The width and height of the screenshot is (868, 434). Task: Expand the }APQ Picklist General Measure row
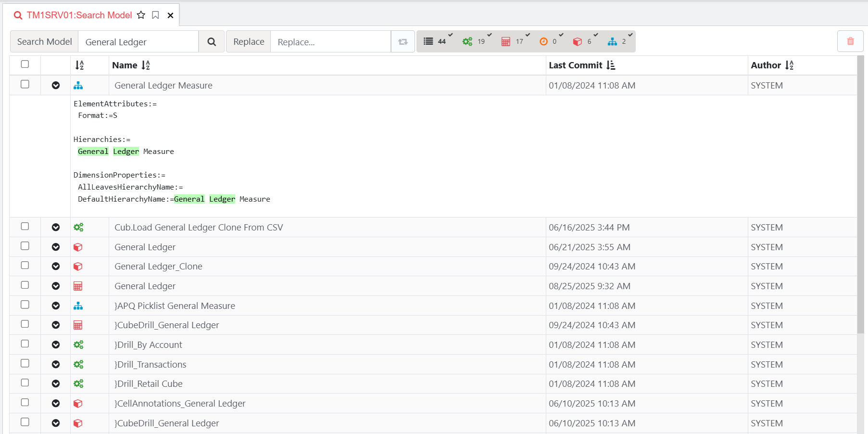pyautogui.click(x=56, y=306)
